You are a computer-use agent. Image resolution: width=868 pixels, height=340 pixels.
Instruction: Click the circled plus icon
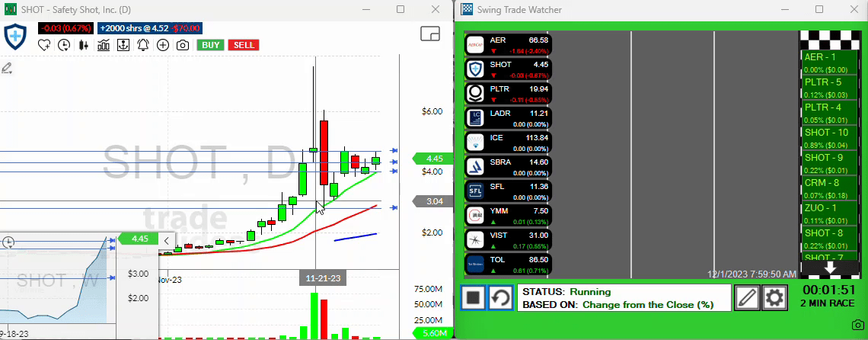point(162,45)
